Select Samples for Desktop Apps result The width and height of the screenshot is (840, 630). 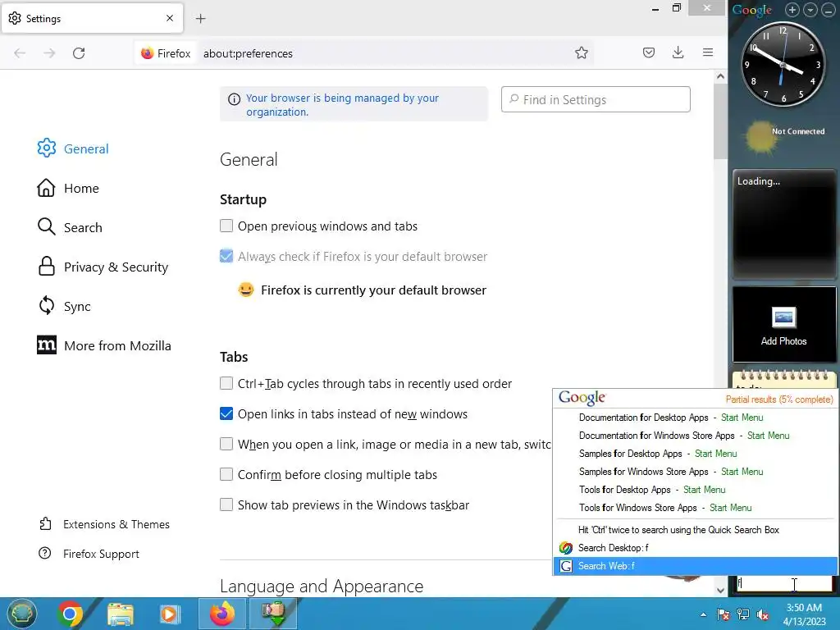[x=658, y=454]
